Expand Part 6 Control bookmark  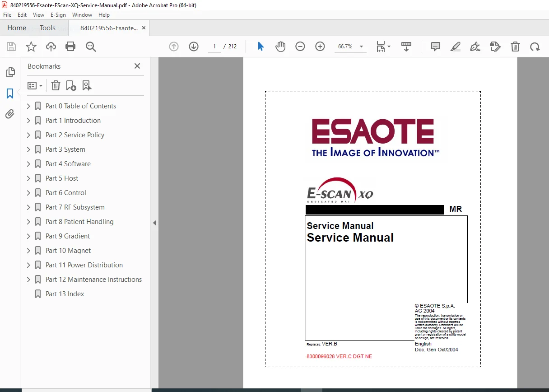pyautogui.click(x=28, y=193)
